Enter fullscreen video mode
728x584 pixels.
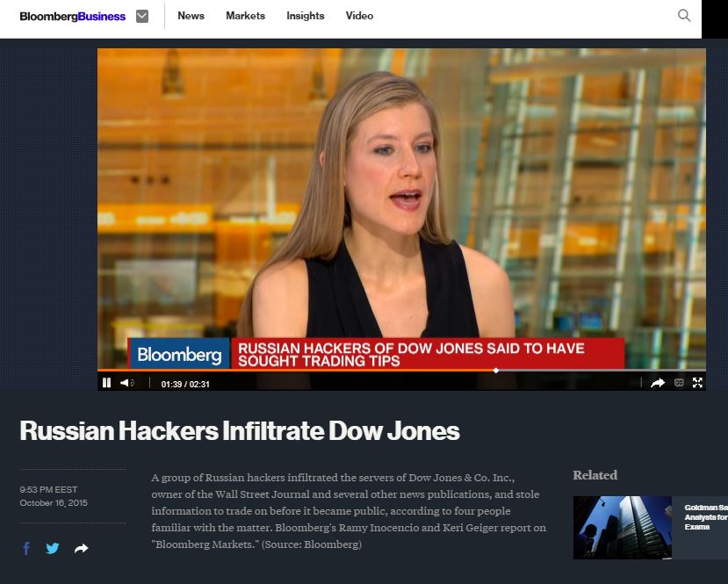click(697, 383)
